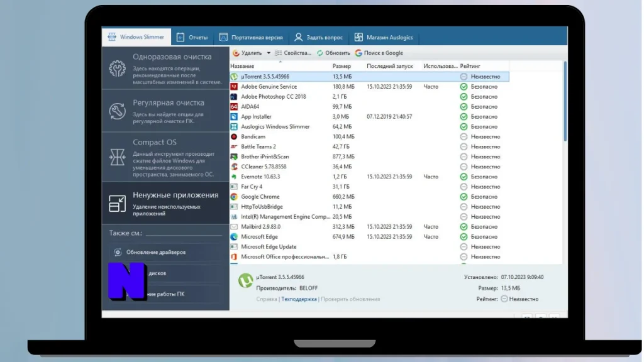The width and height of the screenshot is (644, 362).
Task: Select the Far Cy 4 row
Action: click(369, 187)
